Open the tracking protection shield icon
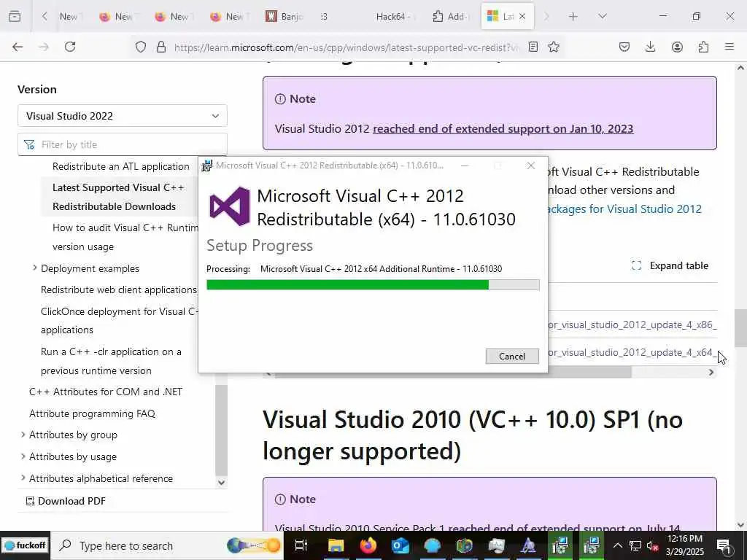 pos(141,47)
